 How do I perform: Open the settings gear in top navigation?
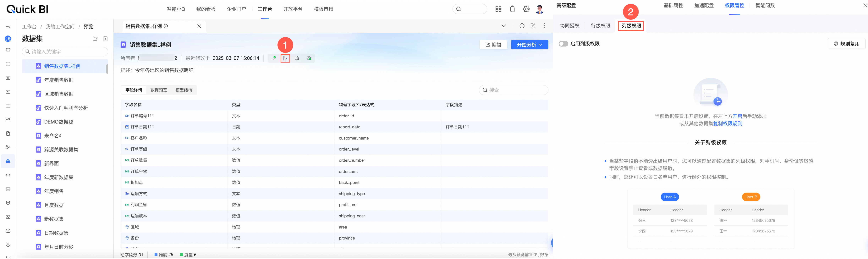coord(526,9)
